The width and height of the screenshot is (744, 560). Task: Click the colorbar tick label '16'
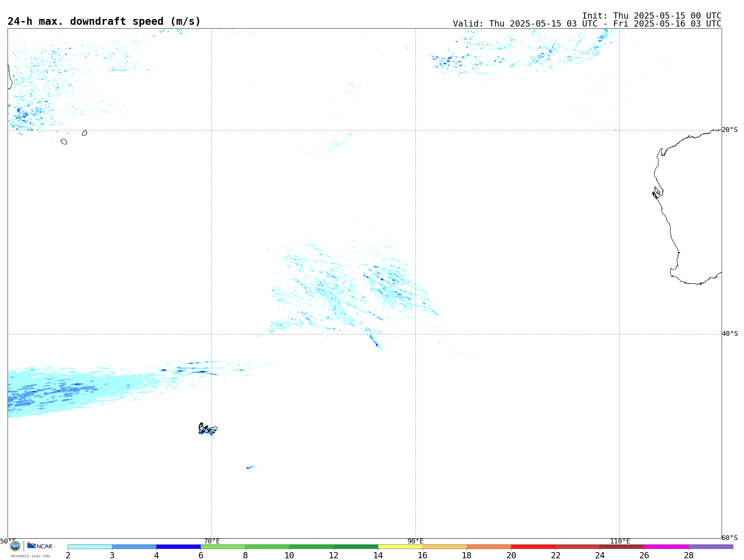tap(423, 555)
